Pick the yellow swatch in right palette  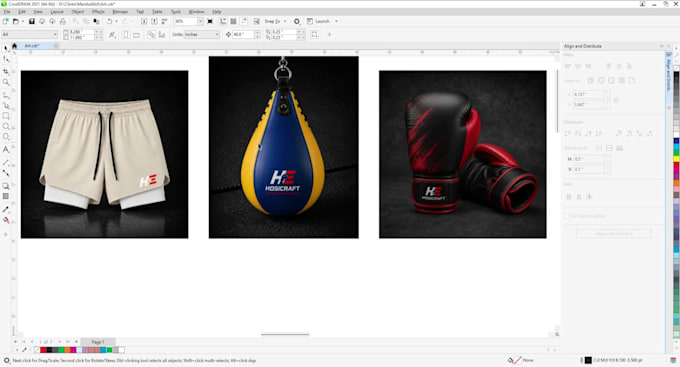tap(676, 159)
